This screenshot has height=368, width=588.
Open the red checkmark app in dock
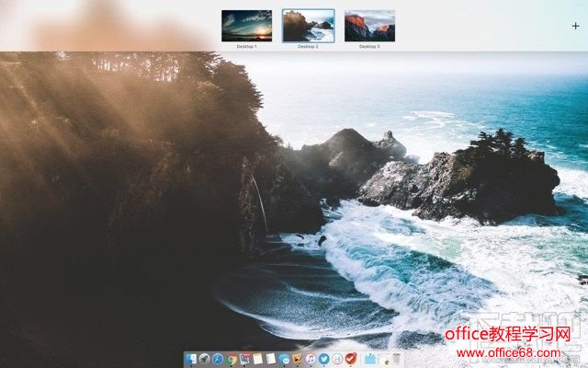(x=351, y=359)
